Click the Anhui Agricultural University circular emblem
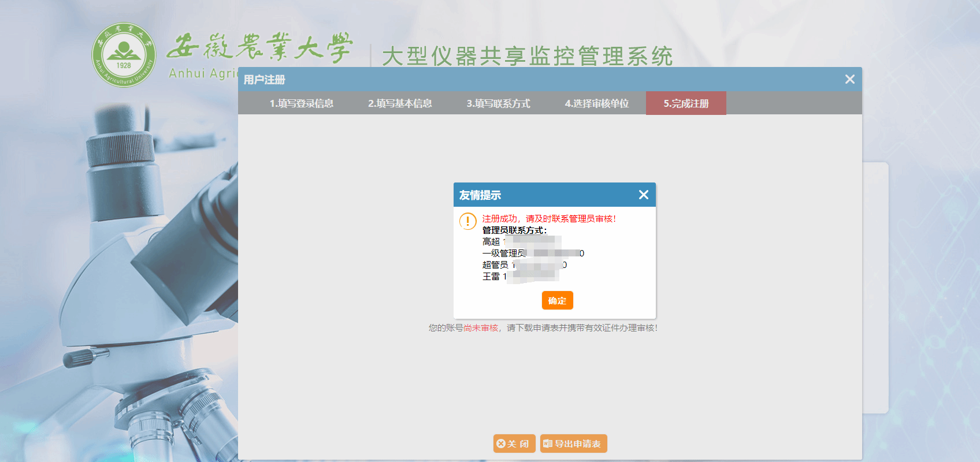This screenshot has width=980, height=462. coord(124,55)
